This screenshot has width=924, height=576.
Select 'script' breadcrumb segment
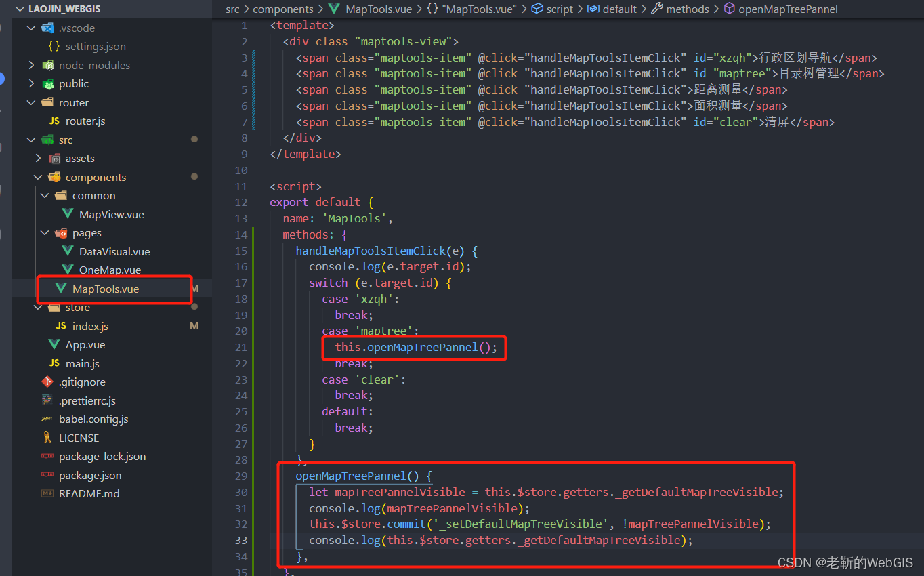pyautogui.click(x=560, y=9)
